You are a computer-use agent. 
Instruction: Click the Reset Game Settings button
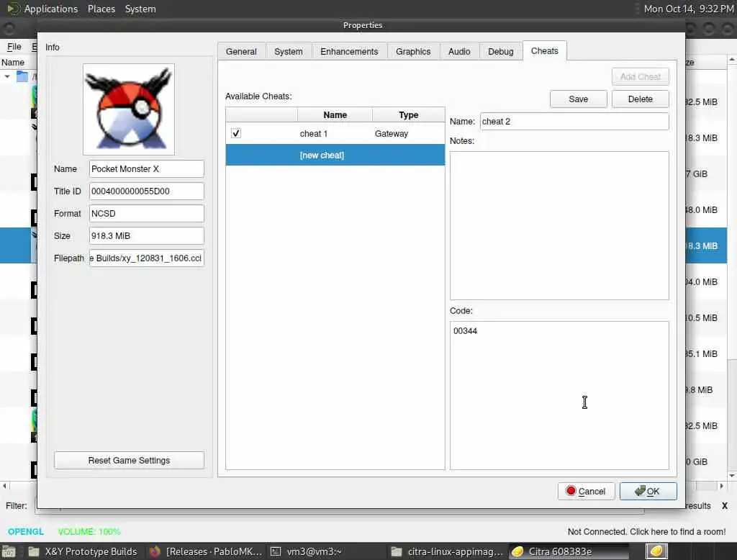tap(130, 461)
